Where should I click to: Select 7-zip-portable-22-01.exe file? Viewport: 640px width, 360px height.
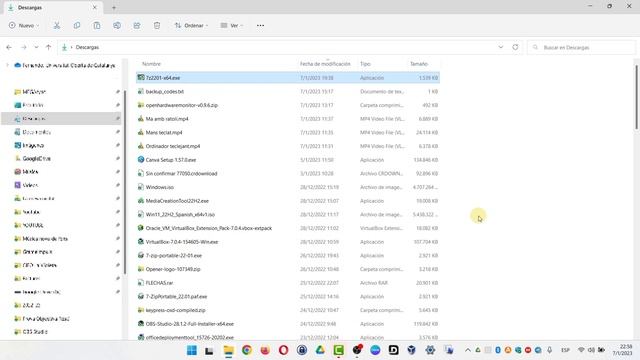(x=288, y=256)
